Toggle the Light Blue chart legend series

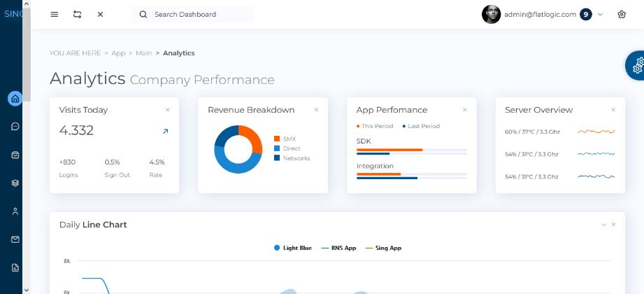293,248
